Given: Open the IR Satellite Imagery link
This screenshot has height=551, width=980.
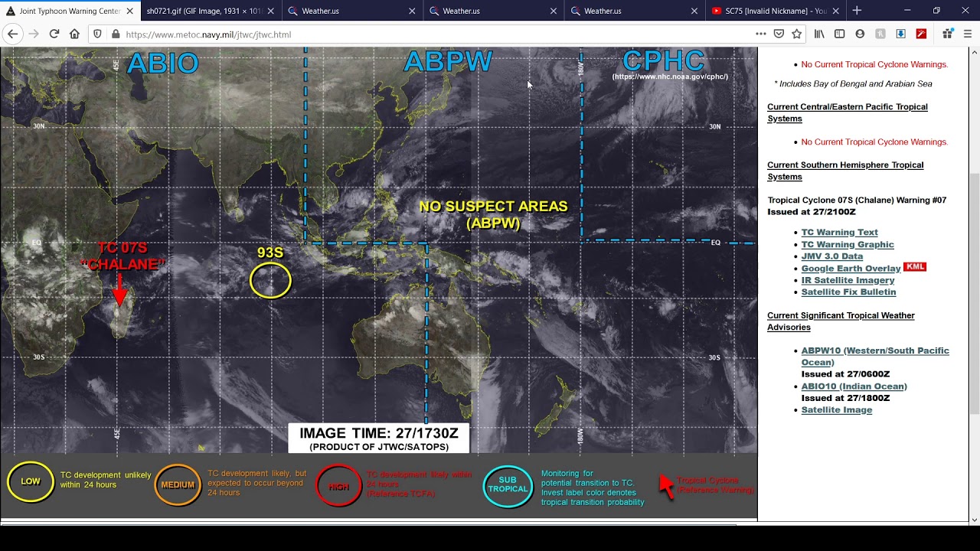Looking at the screenshot, I should [848, 280].
